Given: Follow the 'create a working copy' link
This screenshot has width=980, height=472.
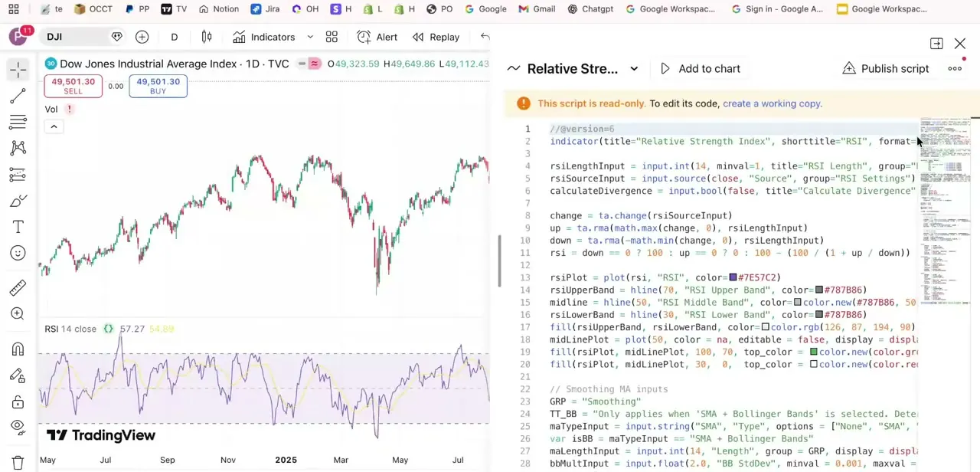Looking at the screenshot, I should (x=772, y=103).
